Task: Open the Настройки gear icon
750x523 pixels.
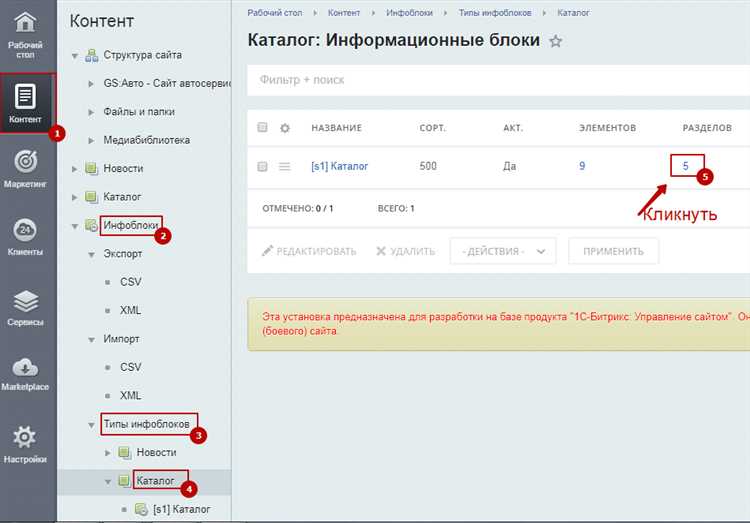Action: 24,437
